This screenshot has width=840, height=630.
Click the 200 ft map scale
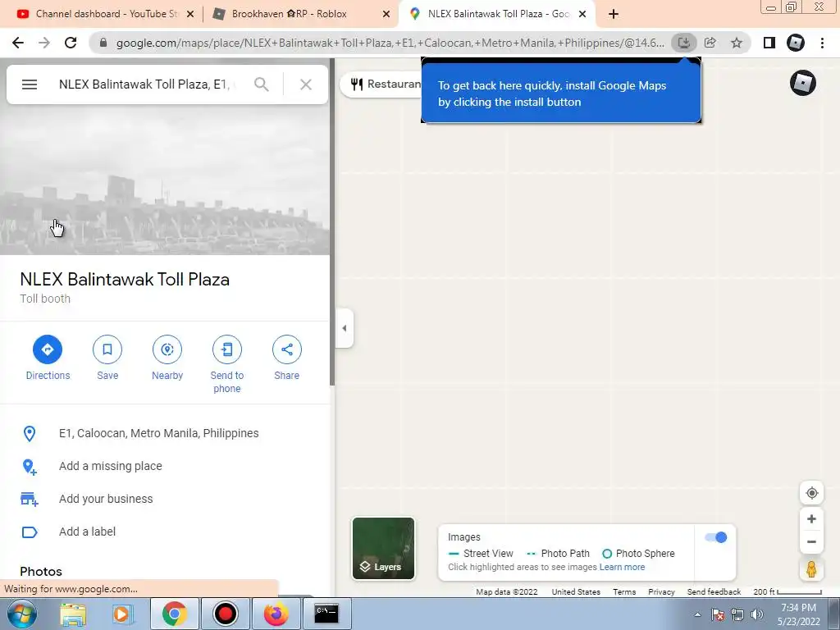point(787,592)
